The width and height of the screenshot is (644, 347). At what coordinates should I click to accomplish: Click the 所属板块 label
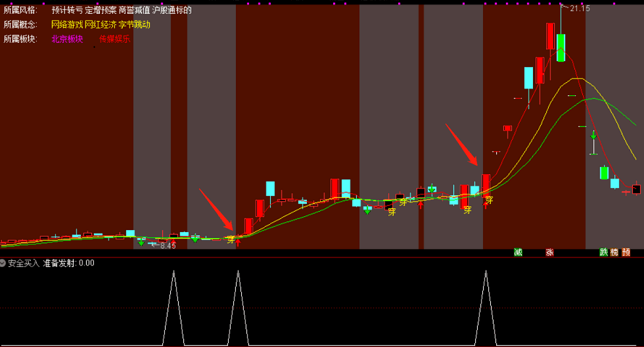20,39
